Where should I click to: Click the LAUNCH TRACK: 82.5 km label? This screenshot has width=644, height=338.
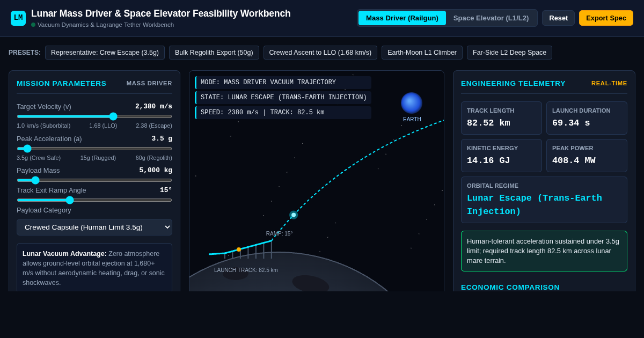pyautogui.click(x=246, y=270)
